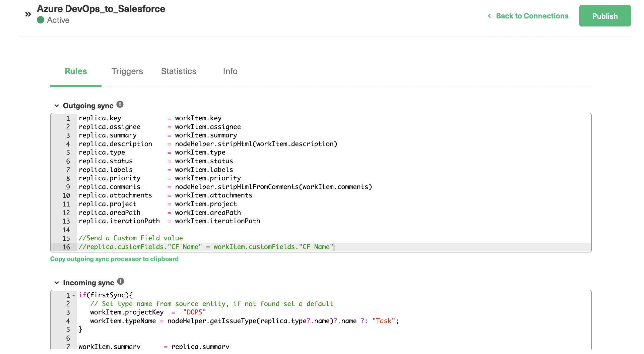Viewport: 644px width, 354px height.
Task: Click the workItem.projectKey = "DOPS" line
Action: pyautogui.click(x=148, y=312)
